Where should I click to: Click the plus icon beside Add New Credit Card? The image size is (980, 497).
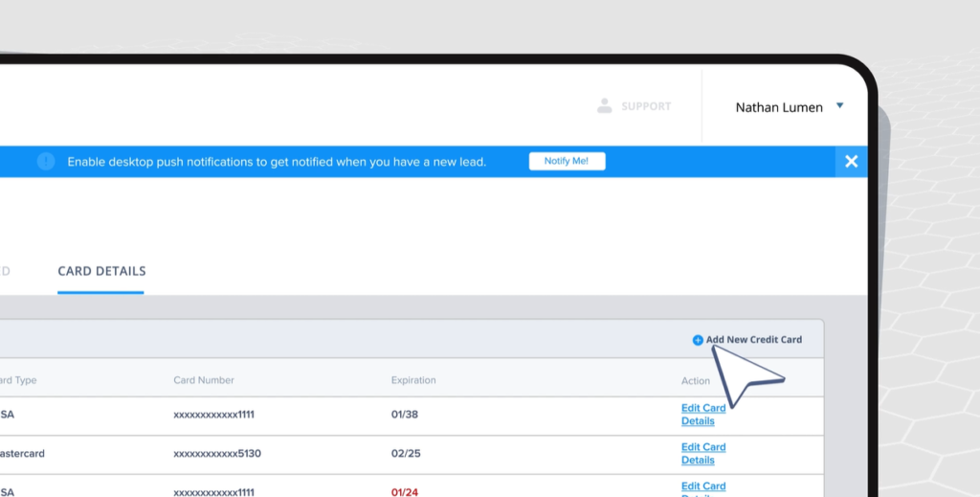(x=698, y=340)
